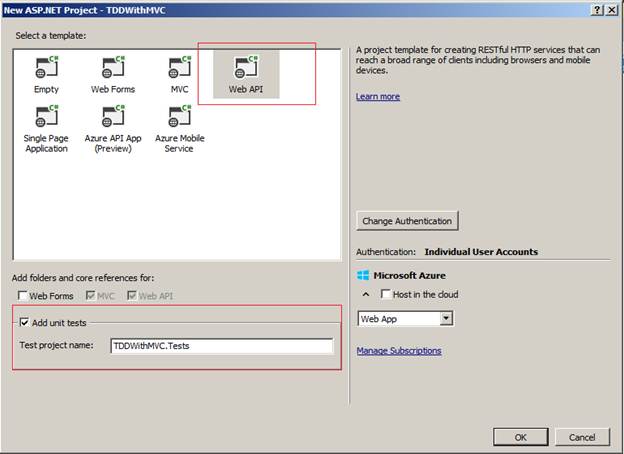Image resolution: width=624 pixels, height=454 pixels.
Task: Click the Add folders and core references label
Action: 83,278
